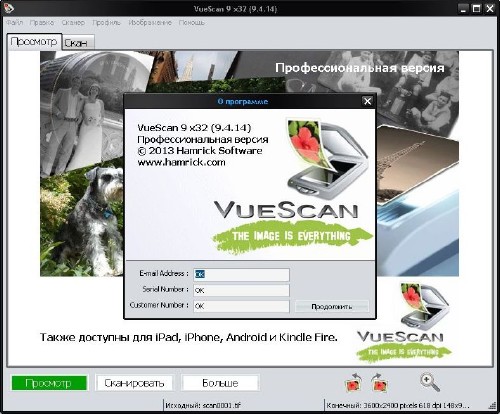Rotate image right icon

coord(379,382)
